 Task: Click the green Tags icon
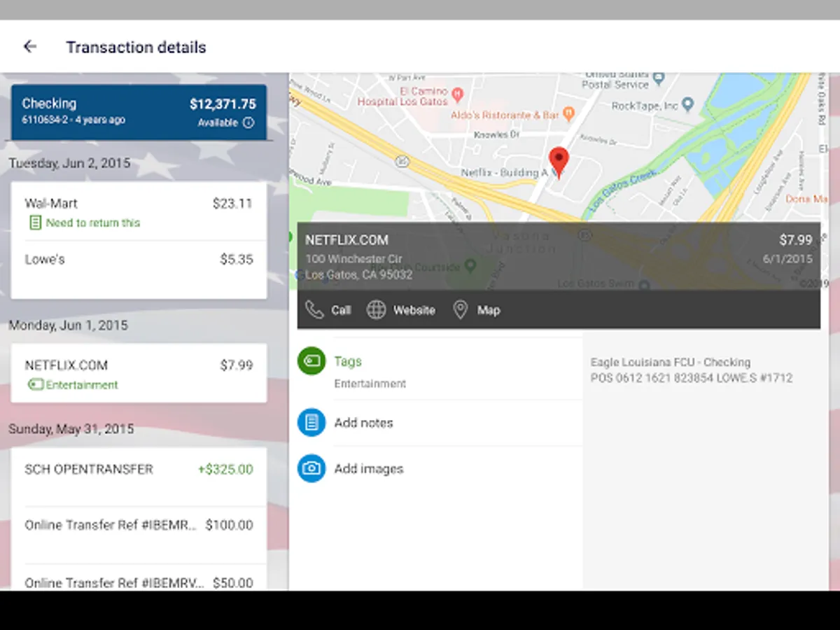[x=311, y=361]
